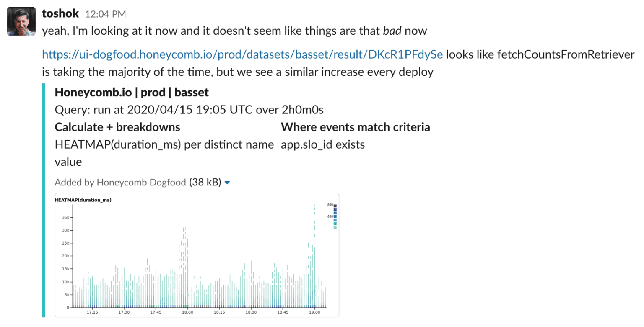The width and height of the screenshot is (644, 327).
Task: Click the 35k label on y-axis
Action: pyautogui.click(x=65, y=217)
